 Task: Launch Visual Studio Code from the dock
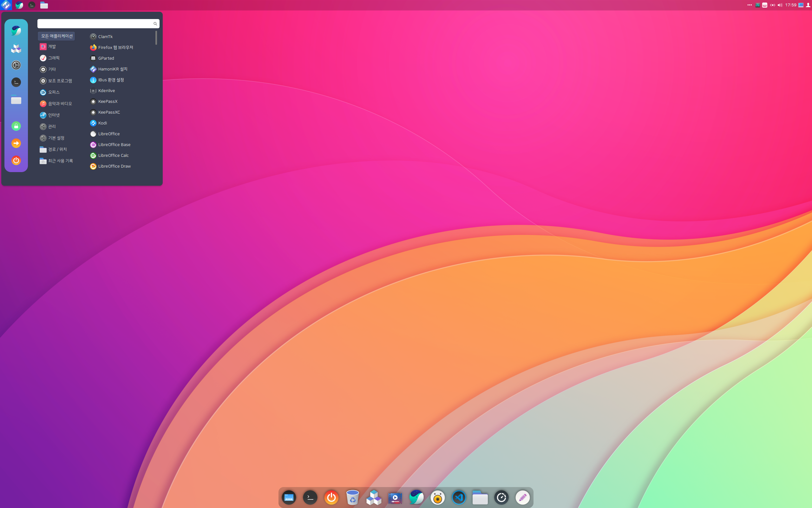point(459,498)
